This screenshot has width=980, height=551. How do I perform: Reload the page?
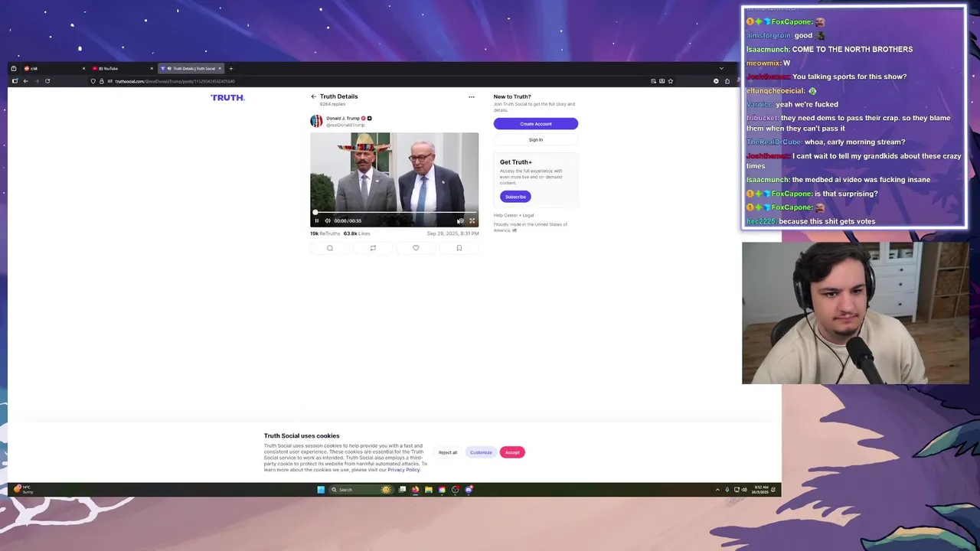47,81
